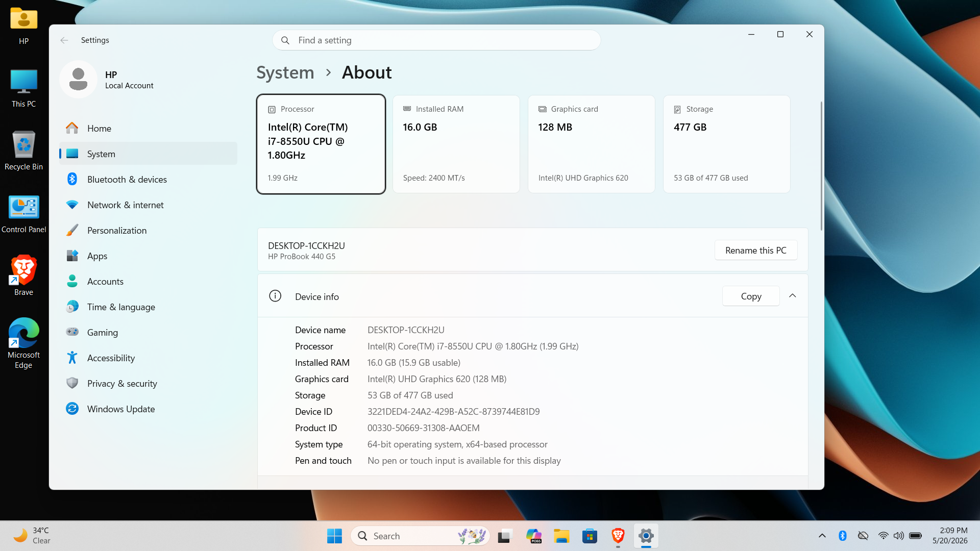The width and height of the screenshot is (980, 551).
Task: Open Time & language settings
Action: point(148,307)
